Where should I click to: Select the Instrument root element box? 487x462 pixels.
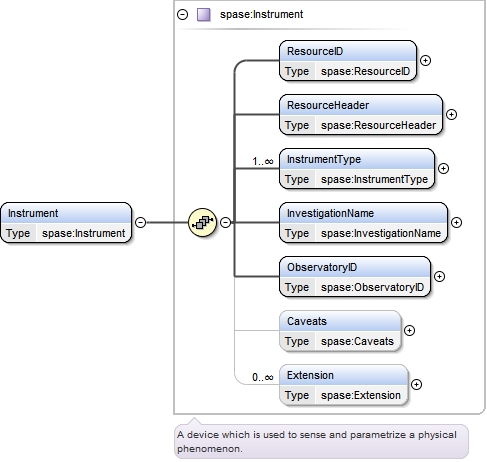[66, 223]
